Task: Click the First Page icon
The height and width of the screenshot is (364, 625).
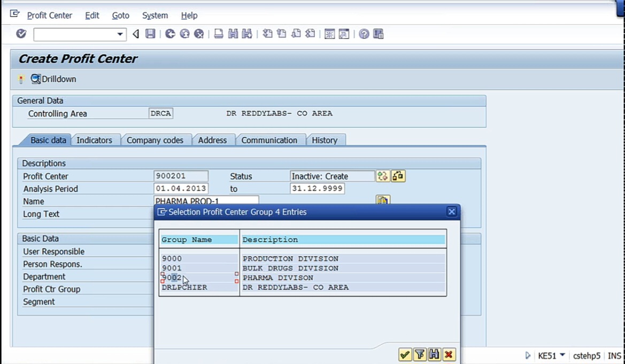Action: point(267,34)
